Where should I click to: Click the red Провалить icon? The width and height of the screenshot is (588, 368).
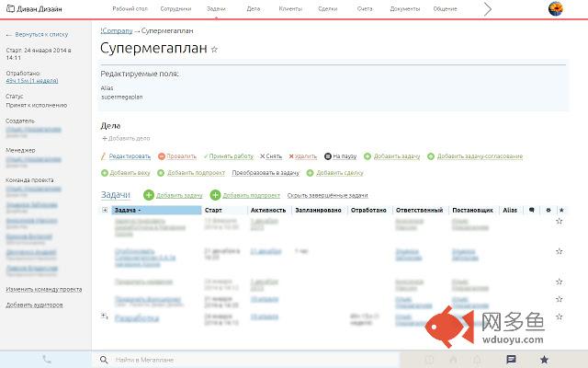tap(162, 156)
